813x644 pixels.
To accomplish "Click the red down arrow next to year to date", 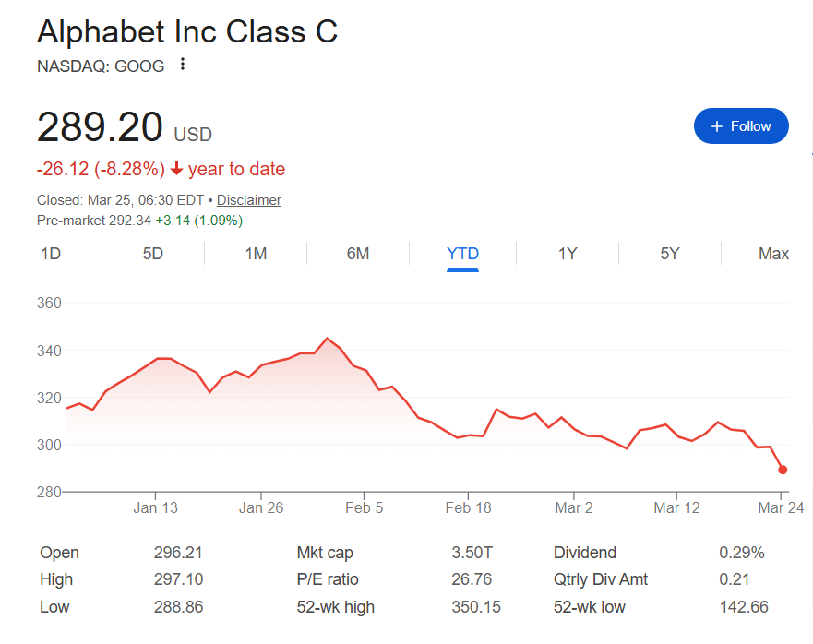I will (x=177, y=170).
